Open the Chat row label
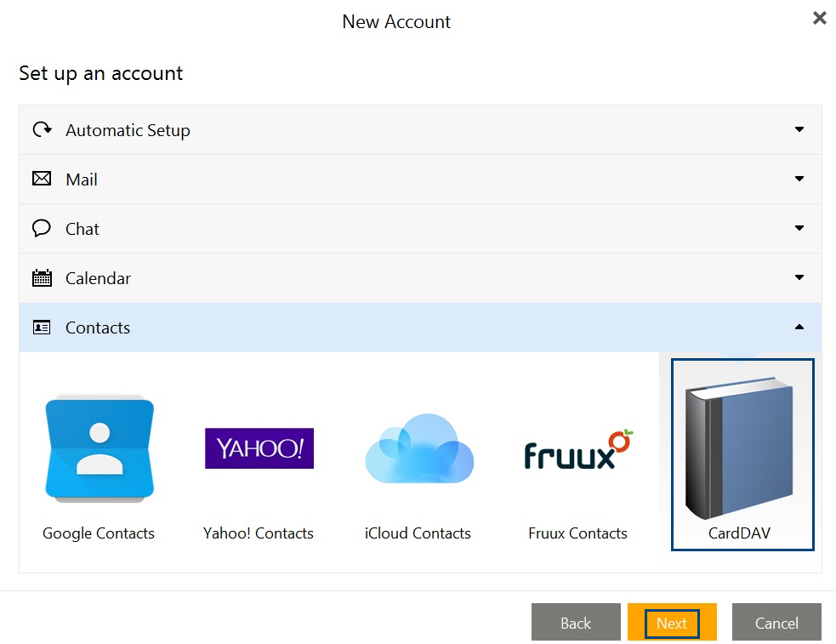This screenshot has width=836, height=644. [x=82, y=229]
